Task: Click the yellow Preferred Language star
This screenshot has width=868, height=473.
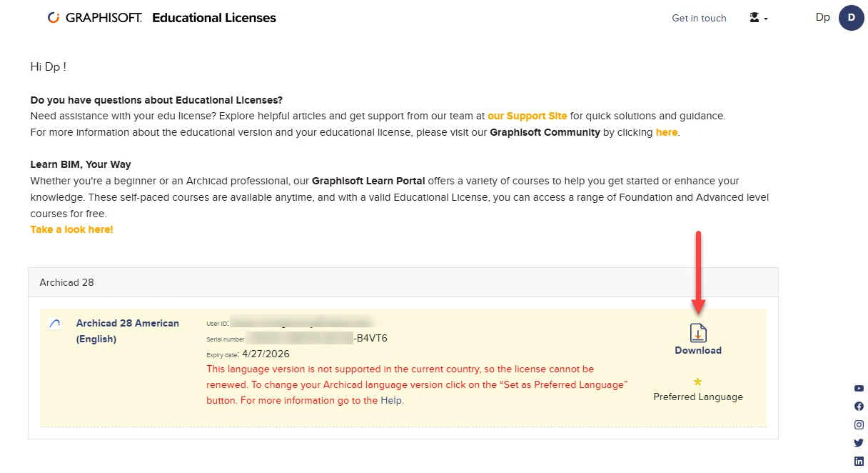Action: (698, 382)
